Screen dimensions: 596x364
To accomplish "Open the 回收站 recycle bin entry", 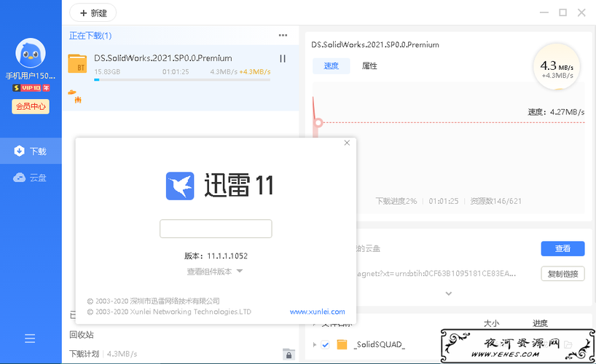I will 82,335.
